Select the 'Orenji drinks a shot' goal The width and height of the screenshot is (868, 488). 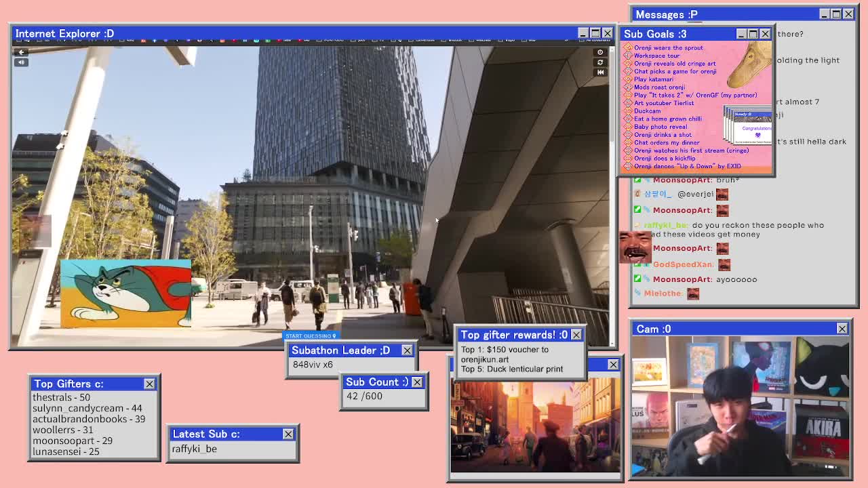point(663,134)
